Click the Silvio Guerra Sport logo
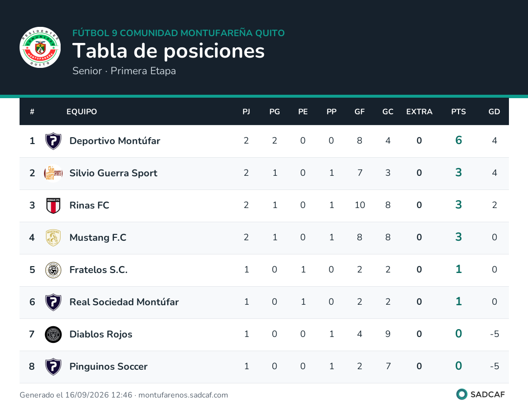The image size is (528, 420). coord(53,173)
